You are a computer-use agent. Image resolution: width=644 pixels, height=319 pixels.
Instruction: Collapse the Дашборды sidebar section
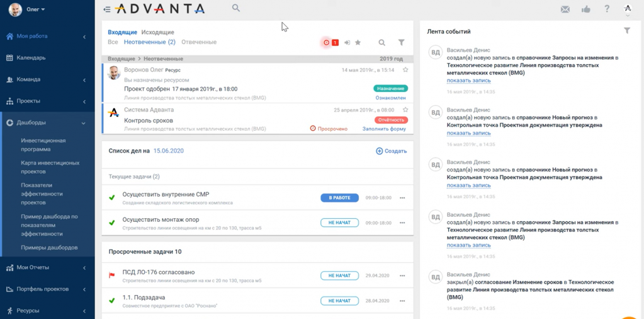(84, 123)
